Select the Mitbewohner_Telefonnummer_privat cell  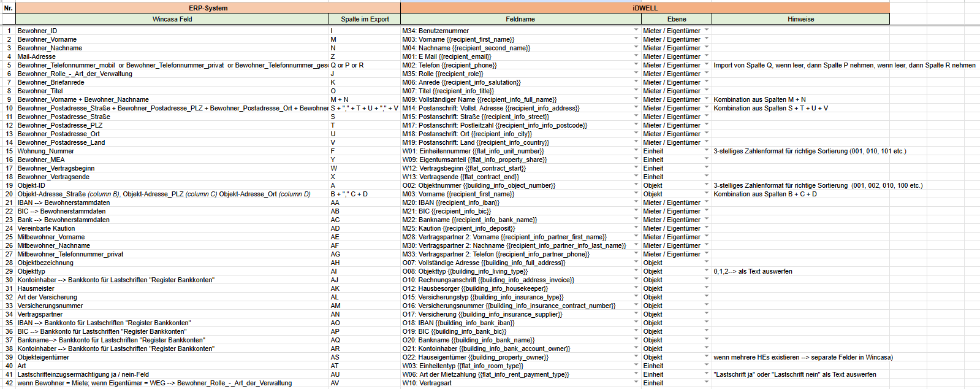click(x=172, y=254)
